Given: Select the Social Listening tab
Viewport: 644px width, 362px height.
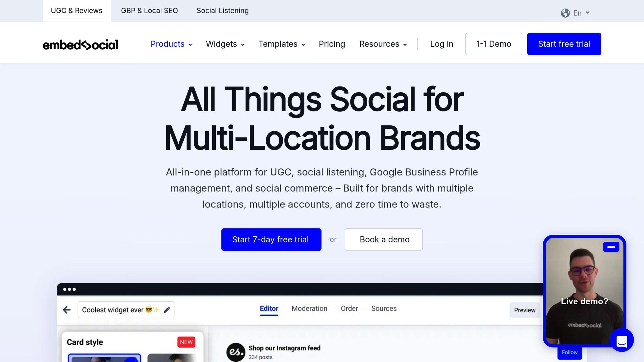Looking at the screenshot, I should 223,11.
